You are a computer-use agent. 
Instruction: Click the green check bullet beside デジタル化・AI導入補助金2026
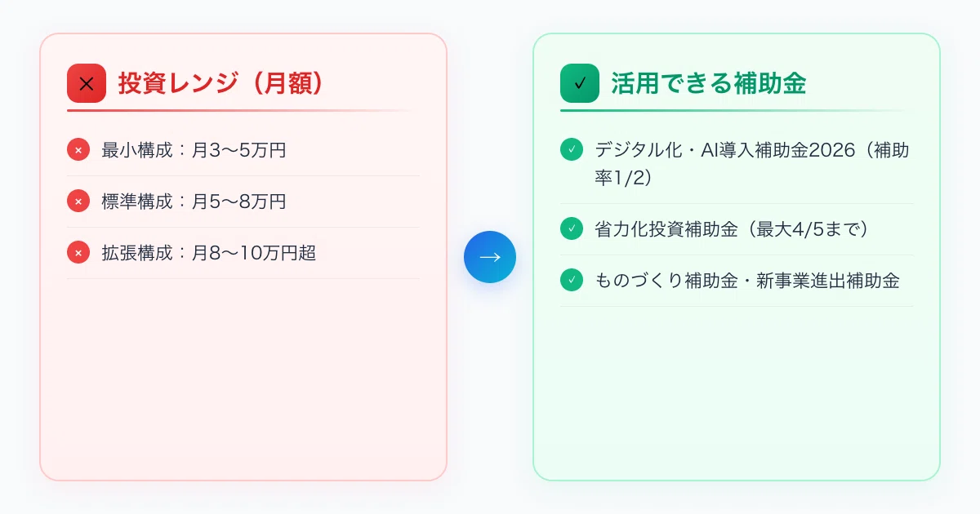pyautogui.click(x=572, y=150)
